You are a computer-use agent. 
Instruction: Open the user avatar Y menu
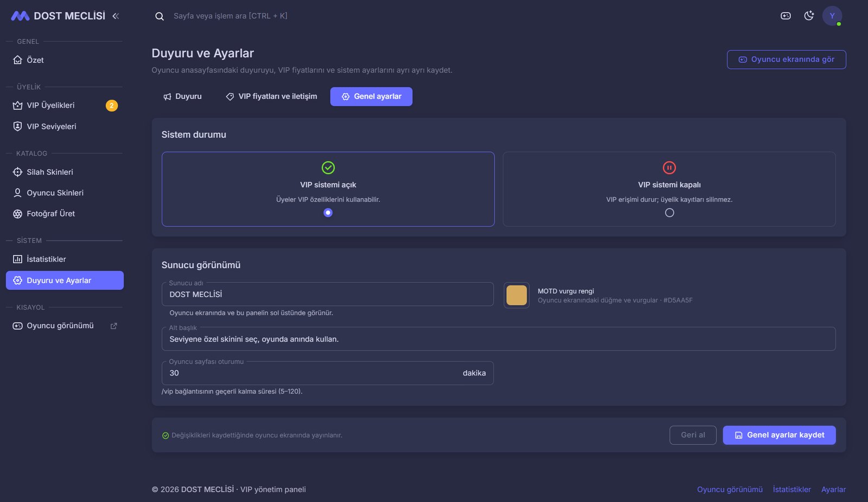(832, 16)
